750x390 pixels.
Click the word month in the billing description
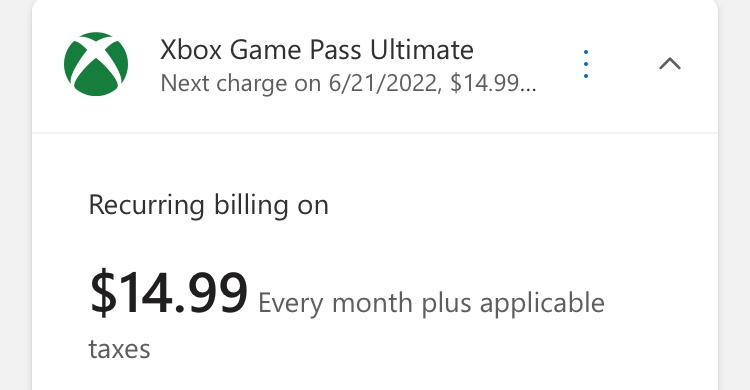(372, 303)
